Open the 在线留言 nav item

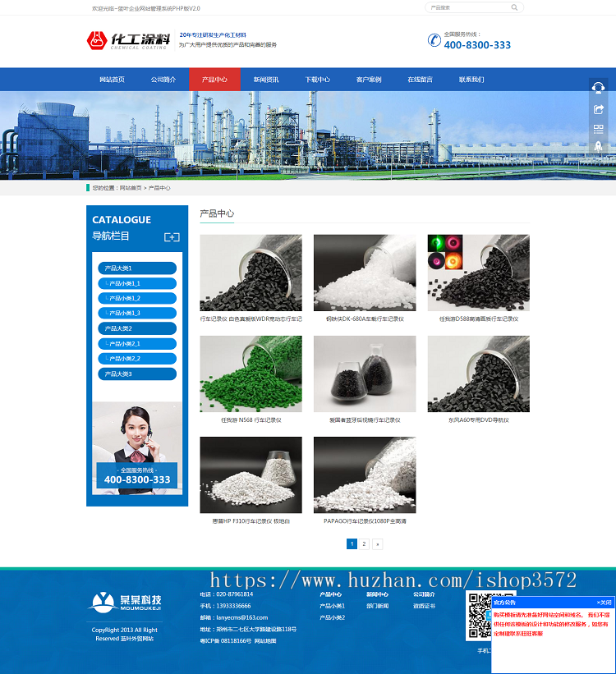(420, 80)
